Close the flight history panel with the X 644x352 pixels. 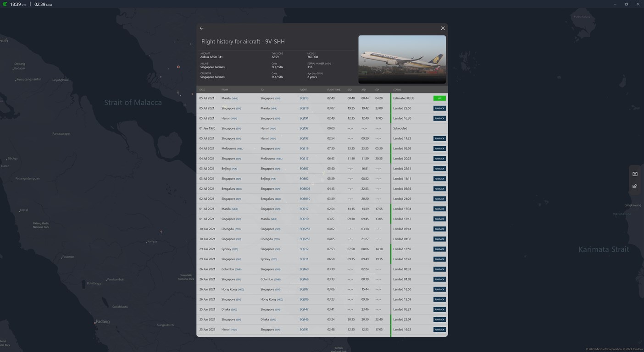pyautogui.click(x=443, y=28)
